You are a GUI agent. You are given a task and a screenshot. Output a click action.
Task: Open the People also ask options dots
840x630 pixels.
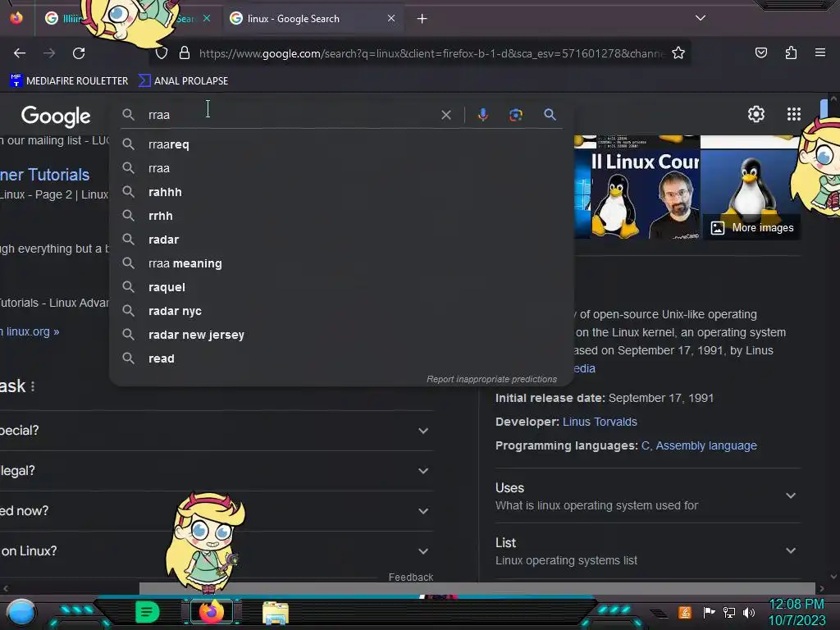click(x=33, y=386)
